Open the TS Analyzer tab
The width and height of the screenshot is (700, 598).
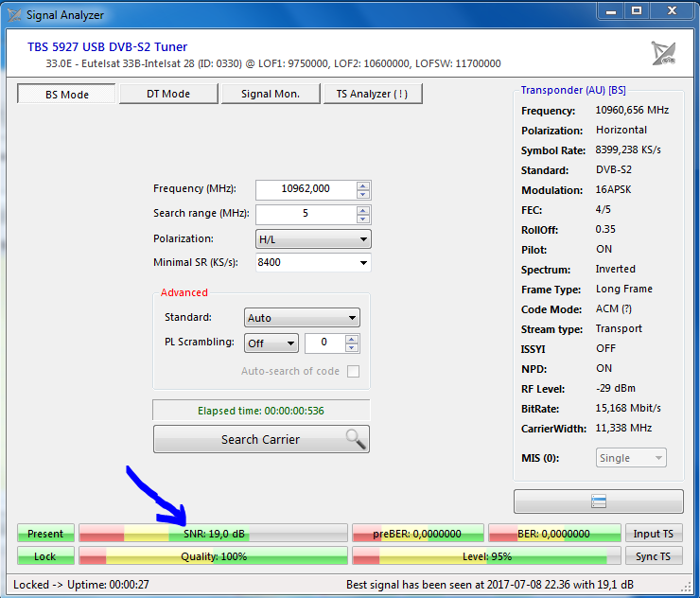click(x=372, y=94)
